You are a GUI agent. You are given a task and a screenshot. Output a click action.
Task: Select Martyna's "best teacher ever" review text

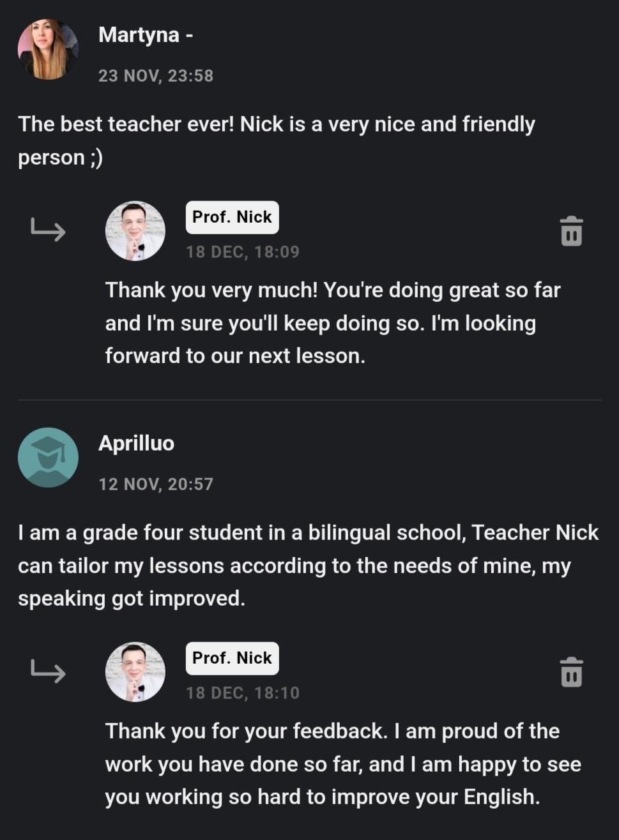[x=276, y=140]
